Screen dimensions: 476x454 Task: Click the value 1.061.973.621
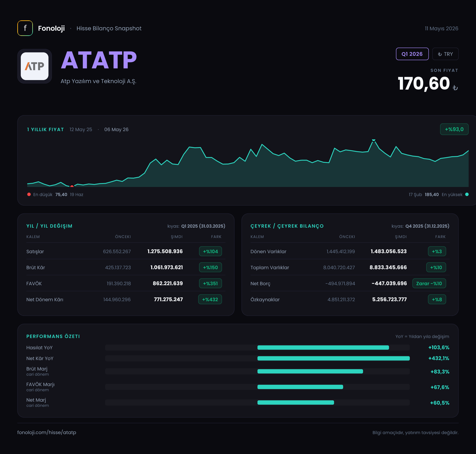click(x=166, y=267)
